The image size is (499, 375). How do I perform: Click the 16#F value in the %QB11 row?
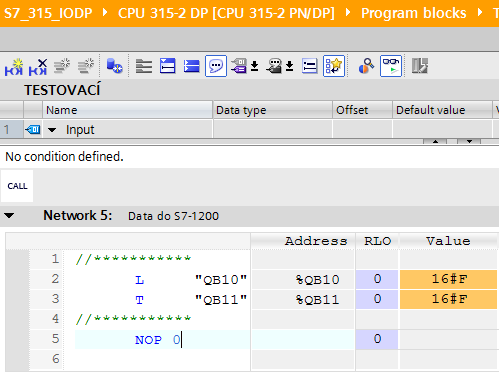pos(448,299)
